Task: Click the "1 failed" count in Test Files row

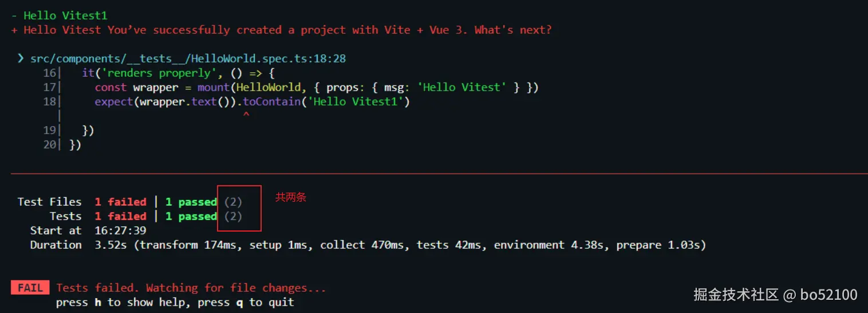Action: [120, 202]
